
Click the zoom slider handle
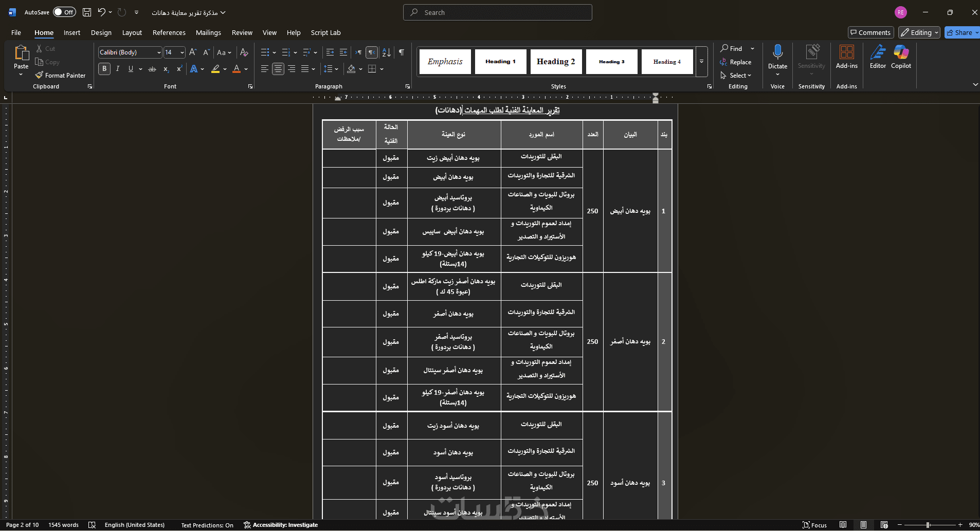click(928, 525)
